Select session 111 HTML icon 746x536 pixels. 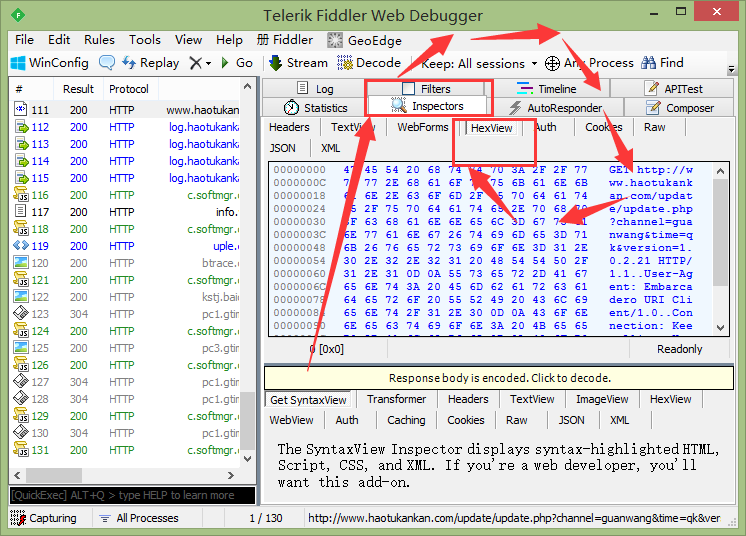[21, 109]
